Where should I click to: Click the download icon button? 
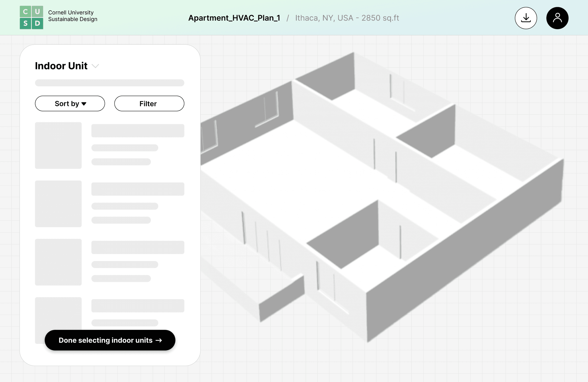tap(526, 18)
